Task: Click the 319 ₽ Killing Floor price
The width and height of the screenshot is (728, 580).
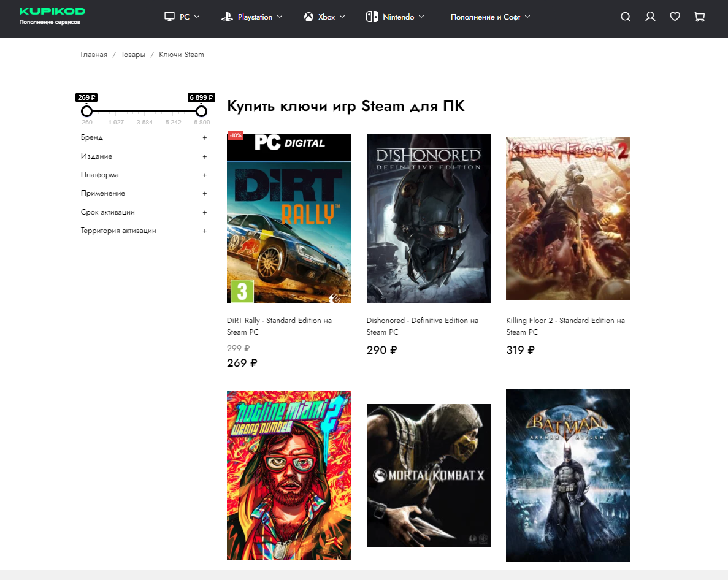Action: (x=521, y=350)
